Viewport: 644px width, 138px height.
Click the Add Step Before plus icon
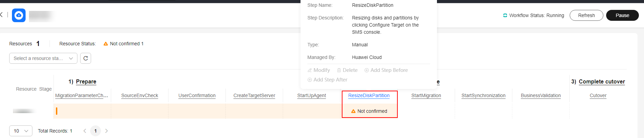[x=367, y=70]
